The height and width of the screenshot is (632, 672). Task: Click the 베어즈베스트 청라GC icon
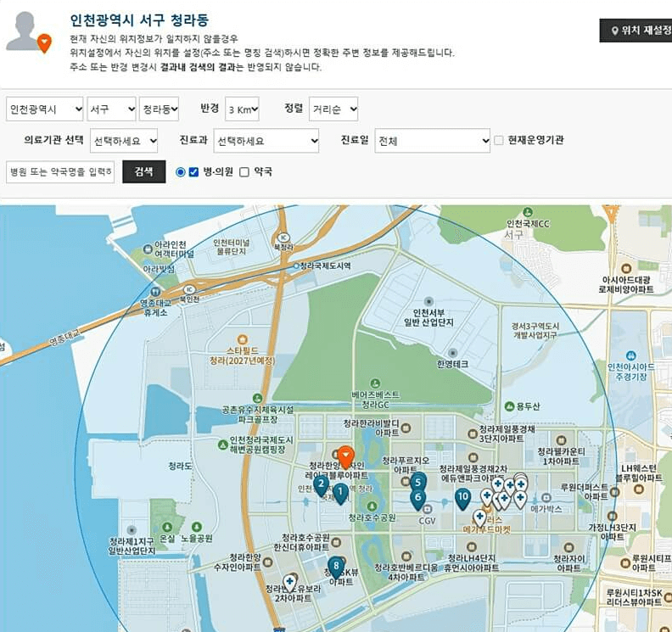point(375,383)
